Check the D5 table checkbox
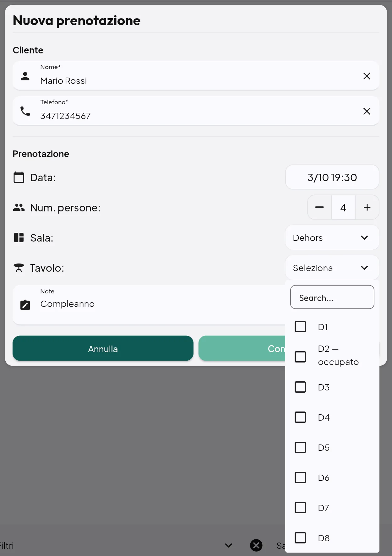This screenshot has width=392, height=556. point(300,447)
